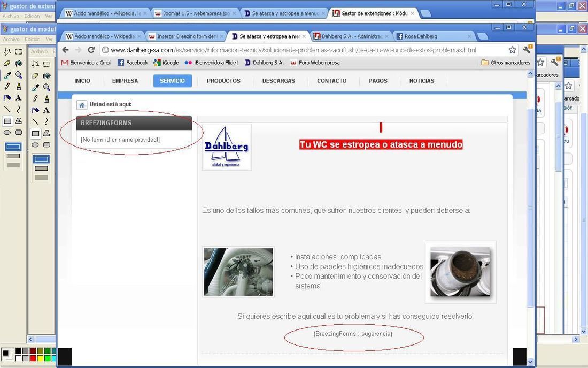The width and height of the screenshot is (588, 368).
Task: Open new tab in front Chrome window
Action: [483, 36]
